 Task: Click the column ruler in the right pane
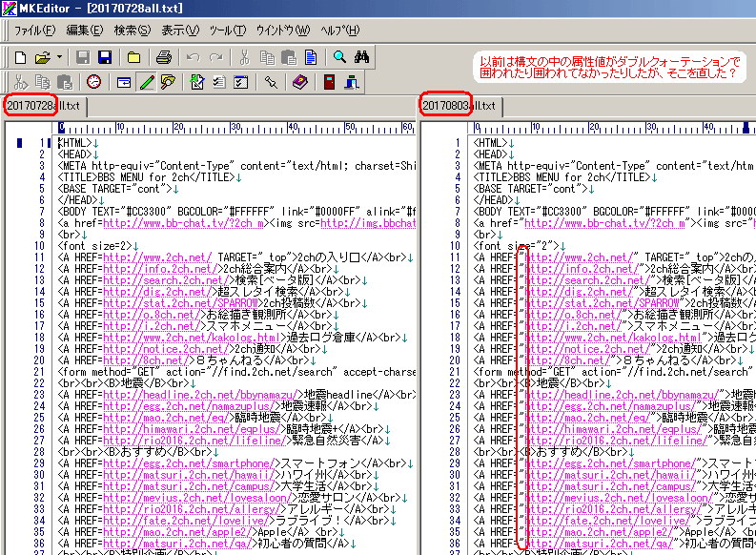pos(614,128)
